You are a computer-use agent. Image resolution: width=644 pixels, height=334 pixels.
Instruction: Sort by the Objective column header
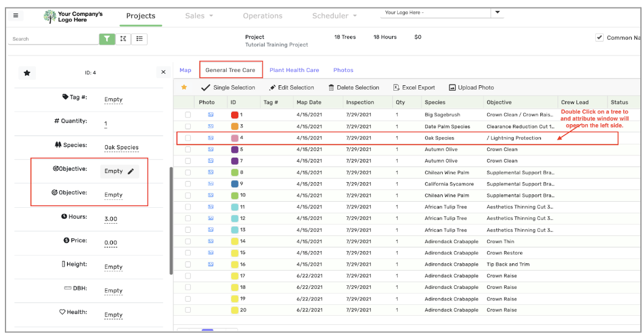(x=499, y=102)
